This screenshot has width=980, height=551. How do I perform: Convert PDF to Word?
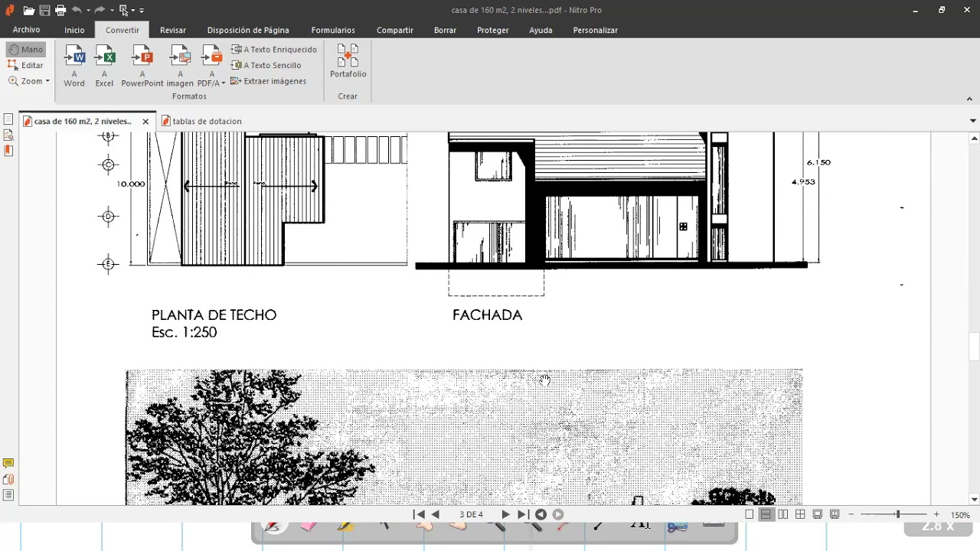(74, 66)
